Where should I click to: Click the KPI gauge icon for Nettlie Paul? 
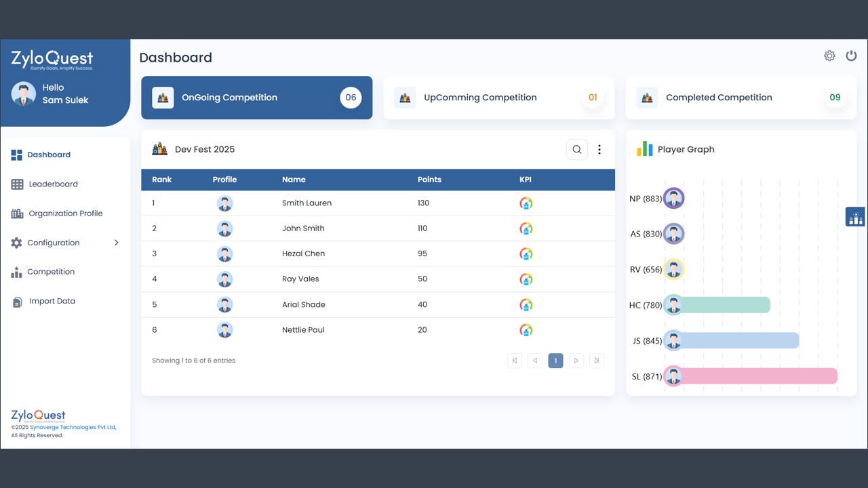(x=526, y=330)
